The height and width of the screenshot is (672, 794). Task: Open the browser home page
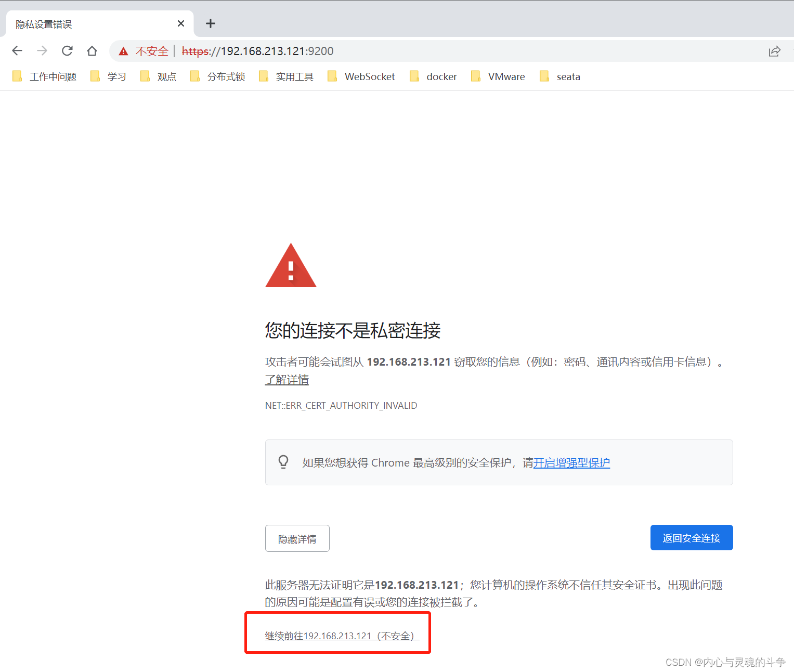point(92,50)
